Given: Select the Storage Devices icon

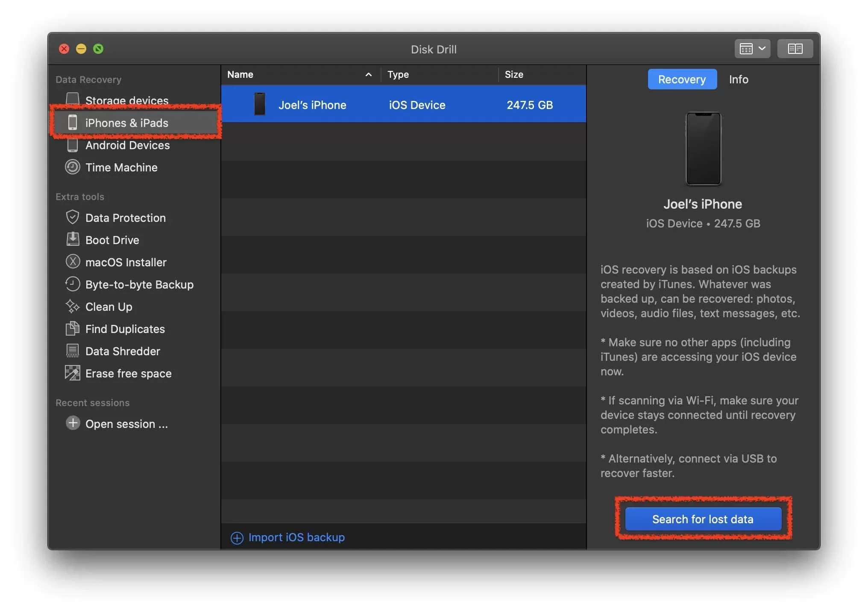Looking at the screenshot, I should pos(72,100).
